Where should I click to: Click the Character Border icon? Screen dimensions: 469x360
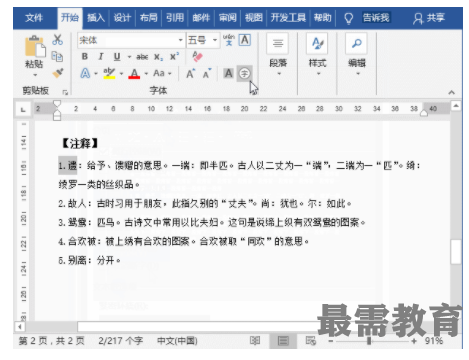click(245, 40)
